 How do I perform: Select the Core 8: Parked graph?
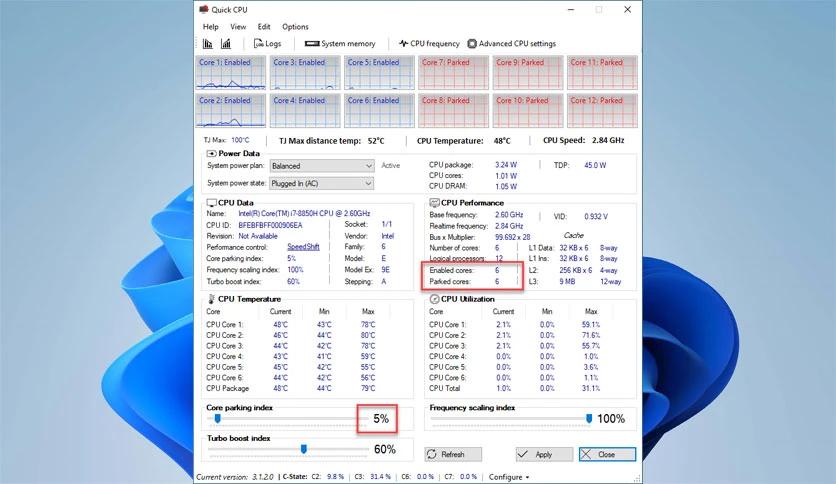453,111
